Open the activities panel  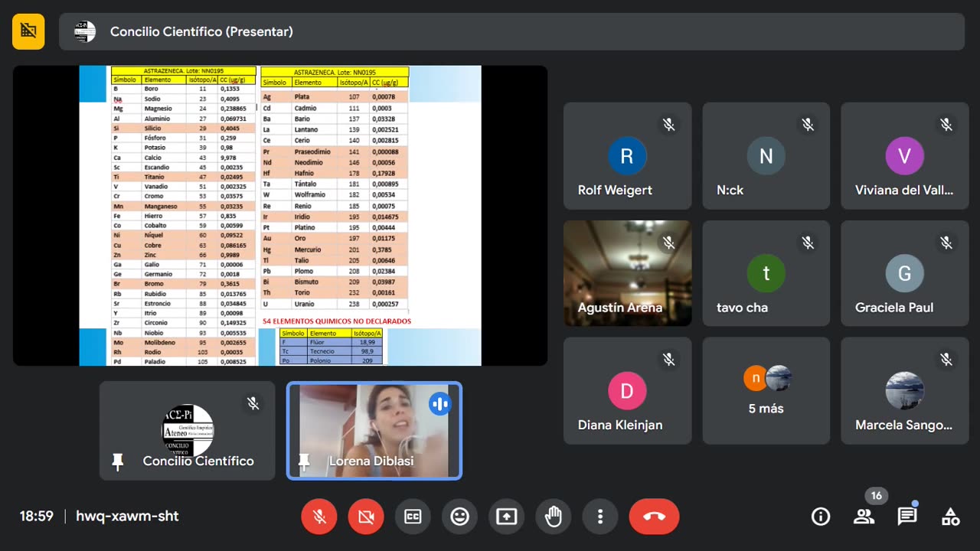pyautogui.click(x=950, y=517)
